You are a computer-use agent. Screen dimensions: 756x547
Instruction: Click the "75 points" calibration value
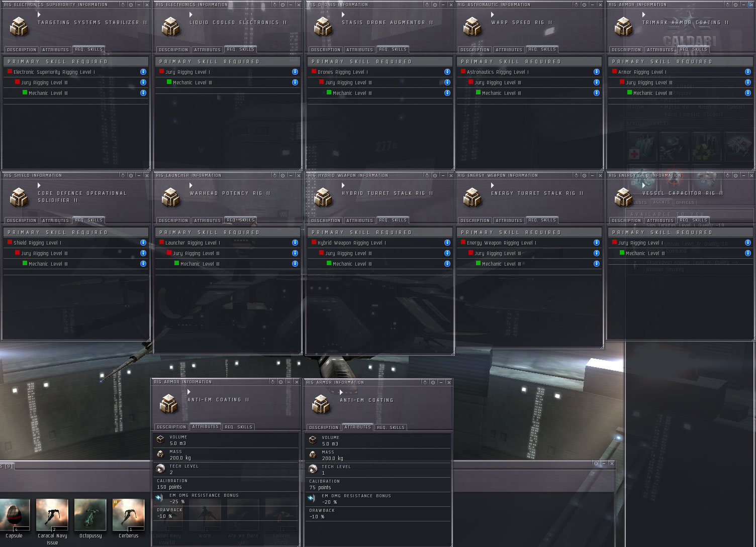tap(320, 488)
